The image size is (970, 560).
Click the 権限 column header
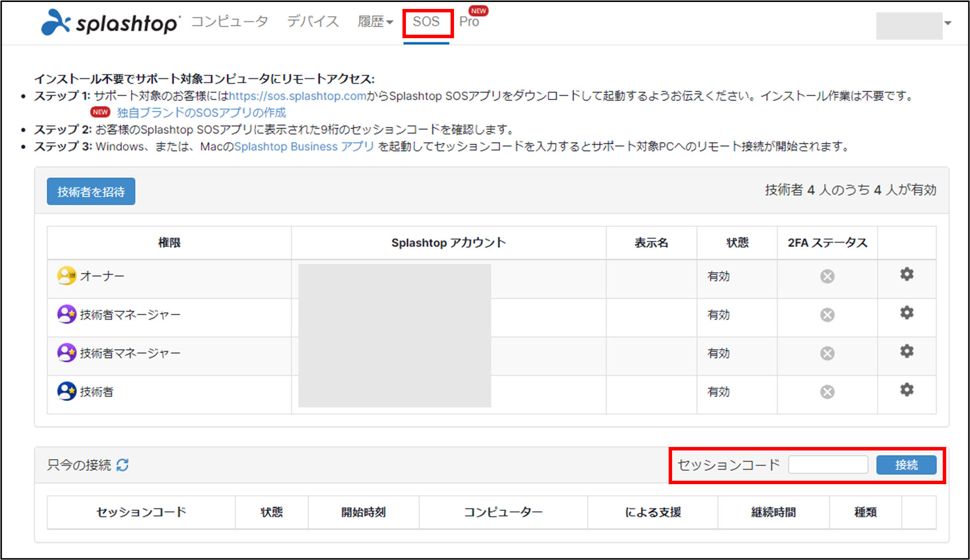tap(169, 243)
